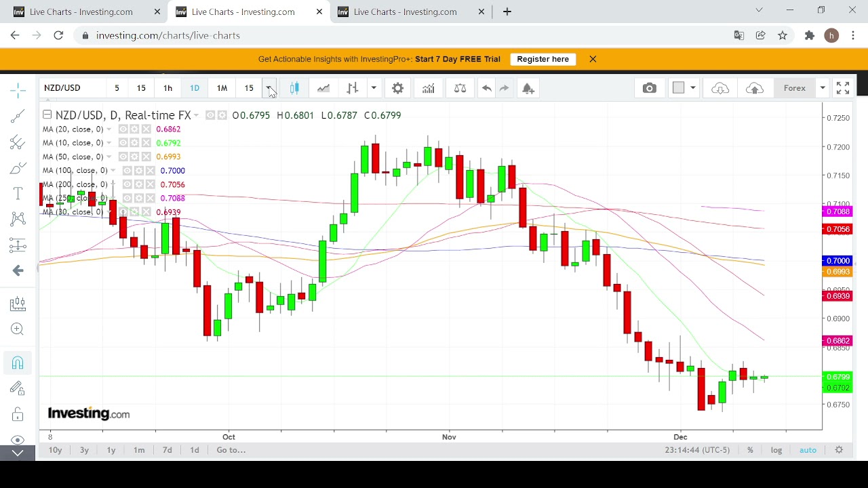Click the Register here button
This screenshot has height=488, width=868.
pyautogui.click(x=542, y=59)
